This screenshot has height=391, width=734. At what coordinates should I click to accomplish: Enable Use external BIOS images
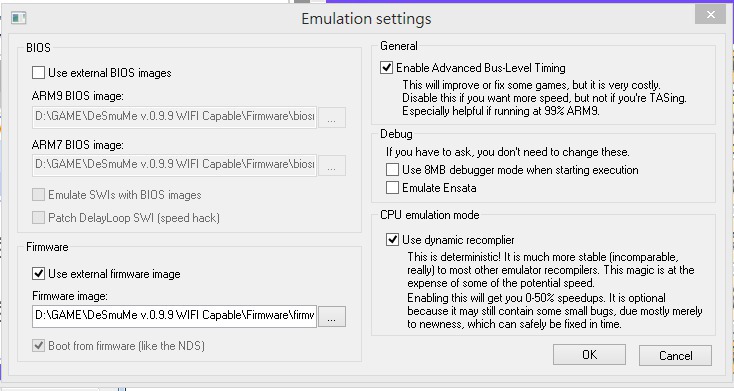[x=38, y=73]
